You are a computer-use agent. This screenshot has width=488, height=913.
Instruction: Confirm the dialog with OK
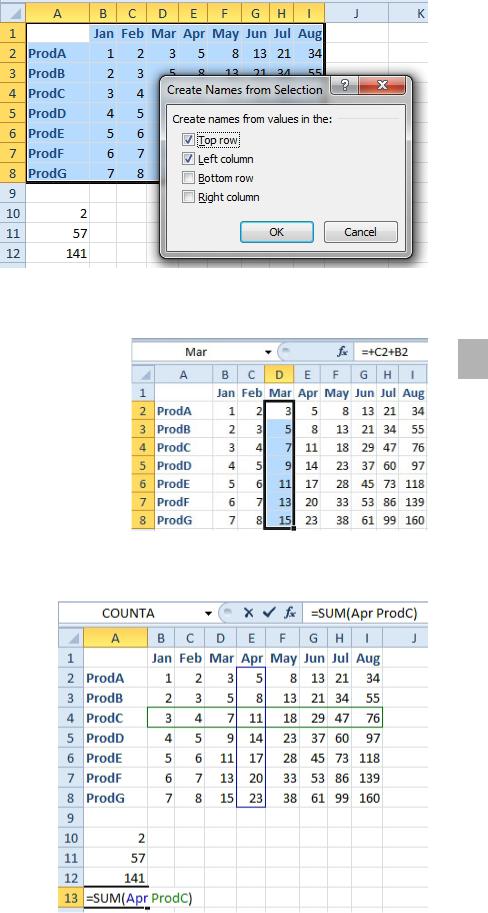(277, 232)
